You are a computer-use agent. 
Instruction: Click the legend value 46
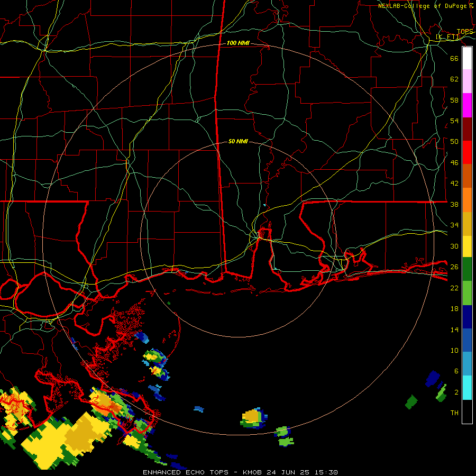pyautogui.click(x=454, y=163)
